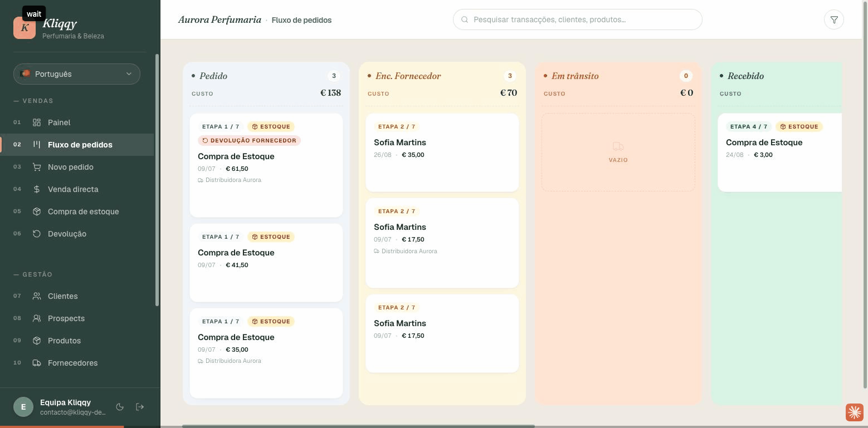Open the Clientes menu item
The image size is (868, 428).
click(77, 296)
